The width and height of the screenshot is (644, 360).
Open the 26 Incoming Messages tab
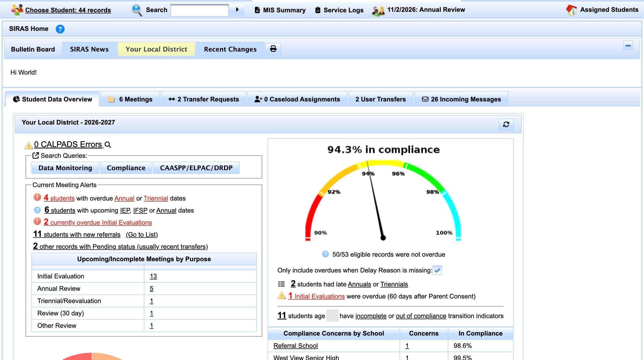click(x=461, y=99)
